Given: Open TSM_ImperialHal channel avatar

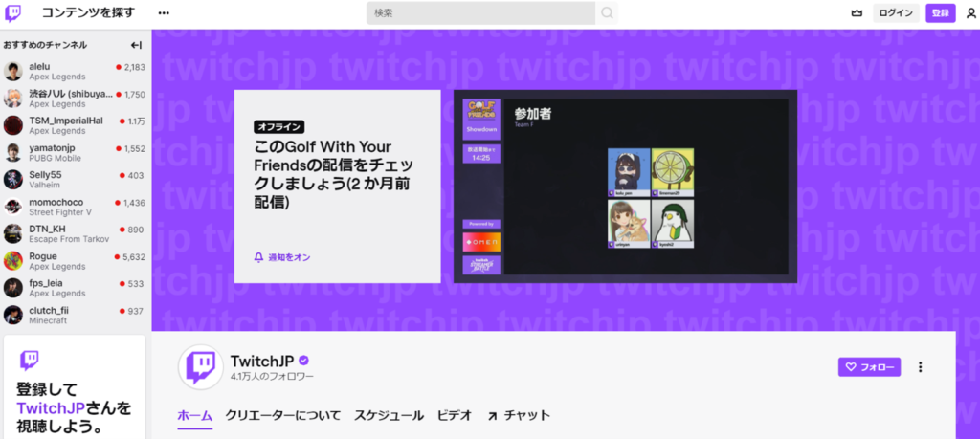Looking at the screenshot, I should (x=13, y=125).
